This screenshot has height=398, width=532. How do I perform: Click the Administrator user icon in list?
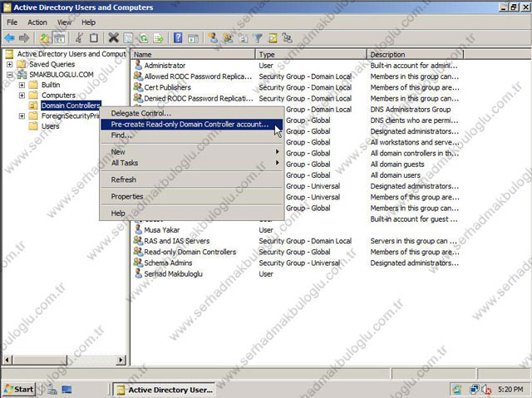click(x=138, y=65)
